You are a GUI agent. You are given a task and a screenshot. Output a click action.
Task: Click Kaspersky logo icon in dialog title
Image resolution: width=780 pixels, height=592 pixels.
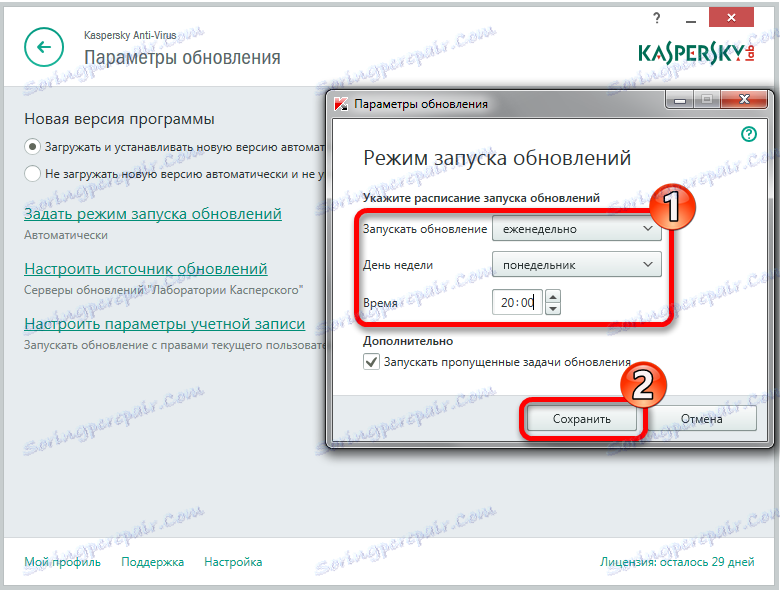coord(341,103)
